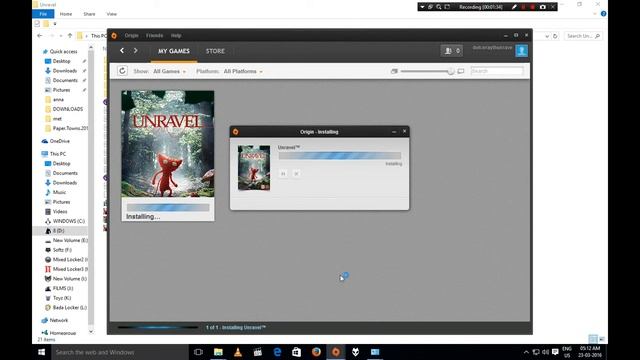This screenshot has height=360, width=640.
Task: Open Explorer help icon
Action: pyautogui.click(x=603, y=14)
